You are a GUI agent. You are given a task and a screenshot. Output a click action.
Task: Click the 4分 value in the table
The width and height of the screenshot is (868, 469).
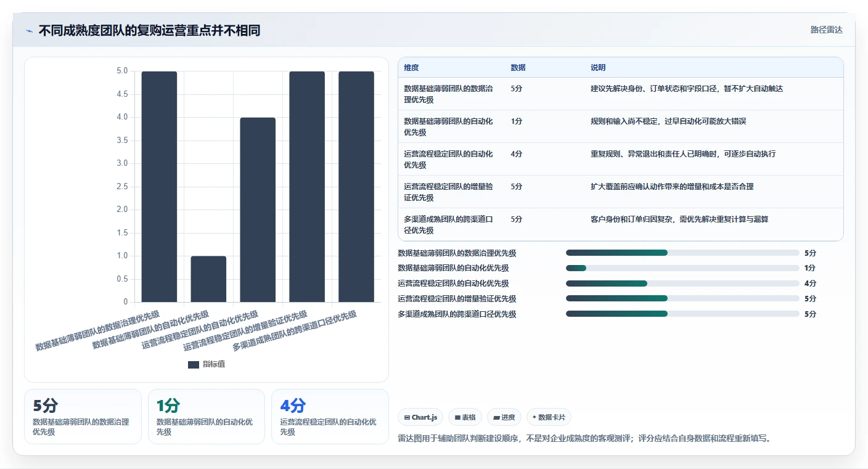click(x=517, y=154)
